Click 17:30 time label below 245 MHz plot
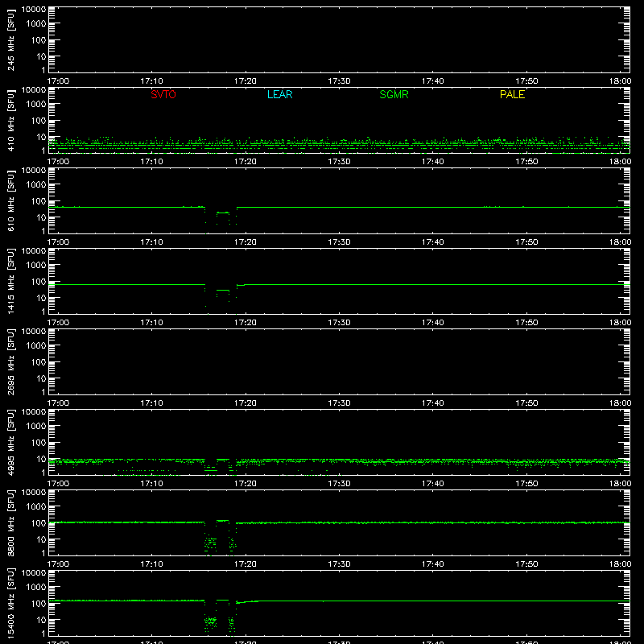The height and width of the screenshot is (644, 644). click(339, 81)
